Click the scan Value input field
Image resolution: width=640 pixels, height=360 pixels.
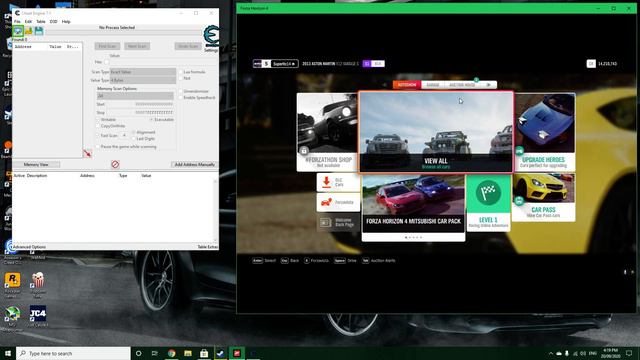point(163,62)
